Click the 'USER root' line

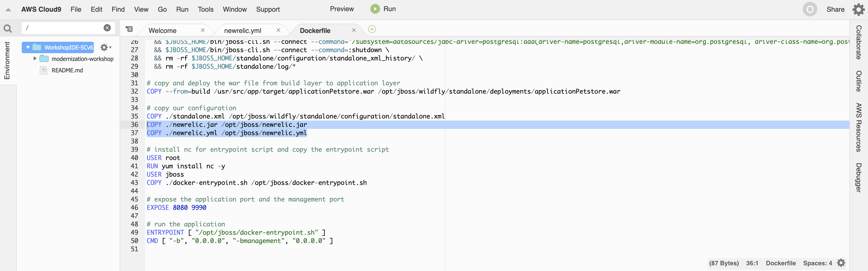pyautogui.click(x=163, y=158)
